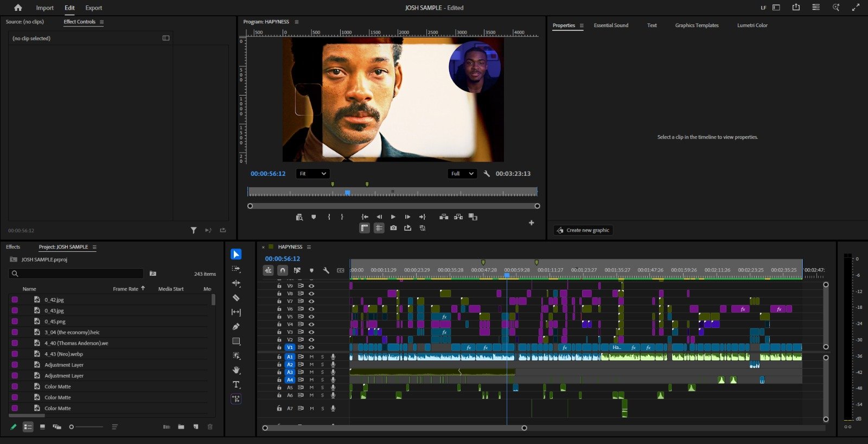
Task: Hide track V9 with eye icon
Action: click(311, 286)
